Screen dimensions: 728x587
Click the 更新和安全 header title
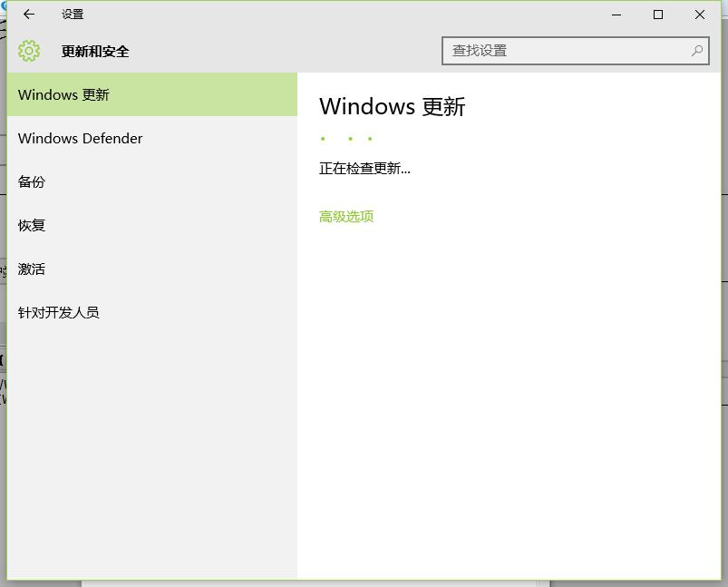tap(95, 52)
